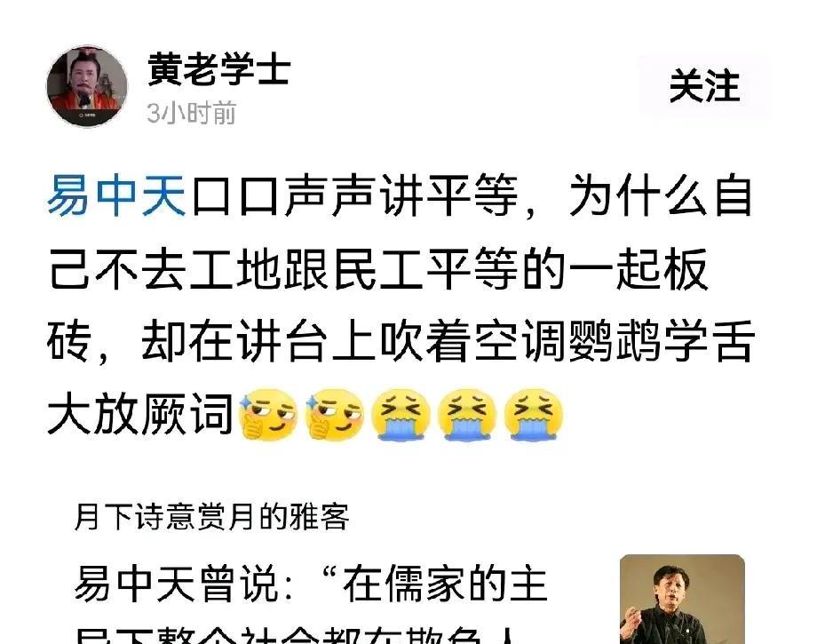Click the words 为什么自 in first line
This screenshot has width=817, height=644.
661,196
